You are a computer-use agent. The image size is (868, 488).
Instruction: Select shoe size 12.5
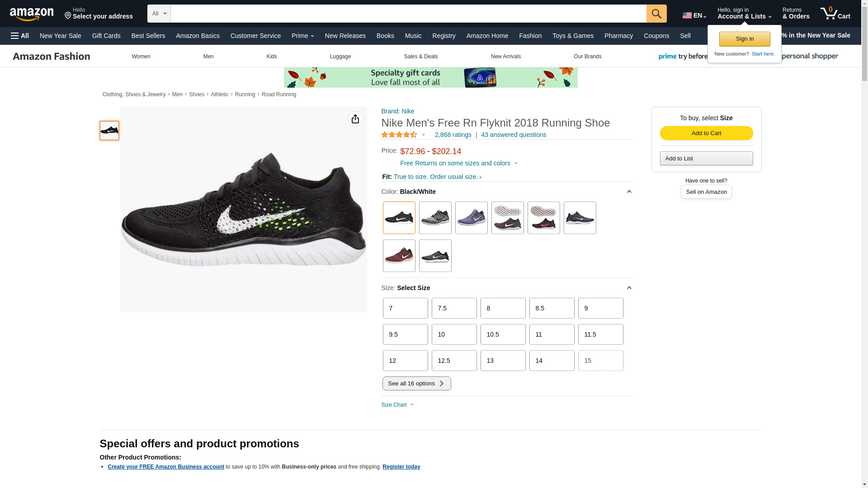point(454,361)
